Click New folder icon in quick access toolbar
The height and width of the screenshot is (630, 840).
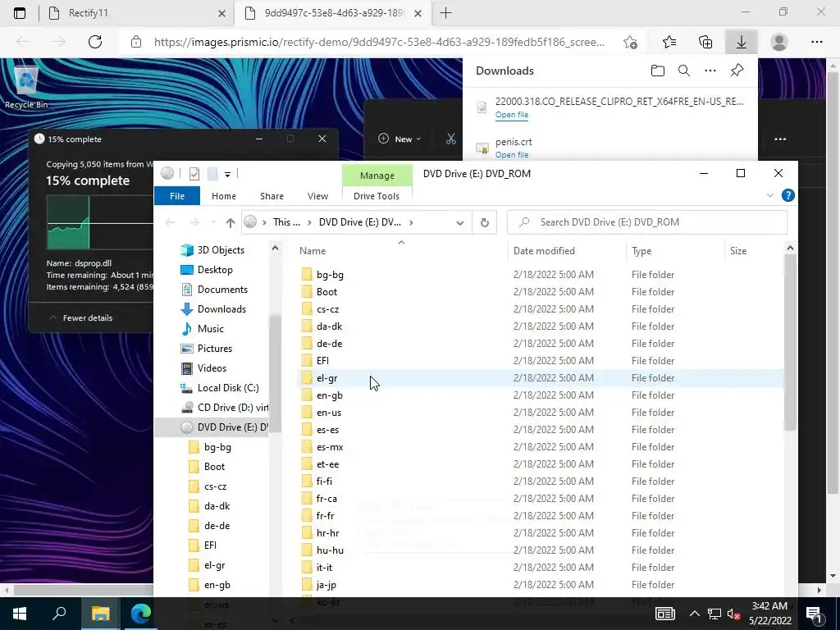pos(212,174)
